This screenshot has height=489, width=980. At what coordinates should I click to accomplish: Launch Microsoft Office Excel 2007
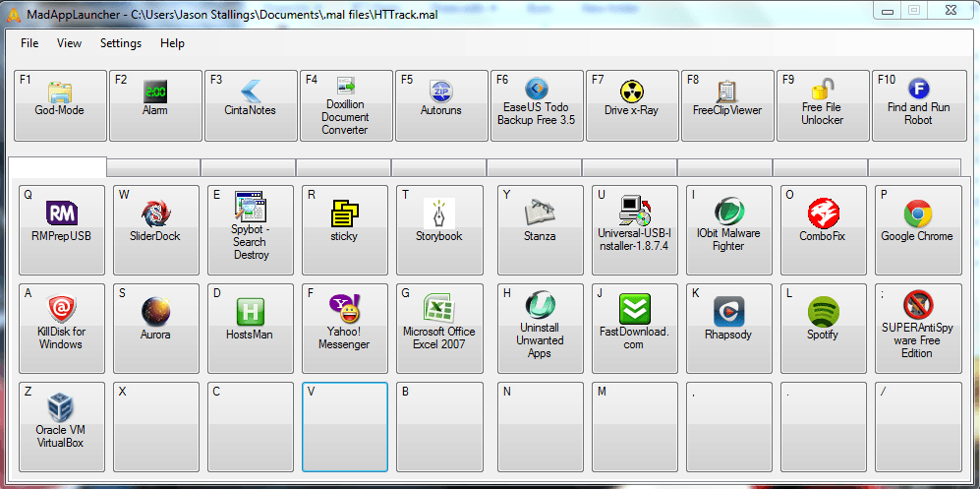[440, 329]
